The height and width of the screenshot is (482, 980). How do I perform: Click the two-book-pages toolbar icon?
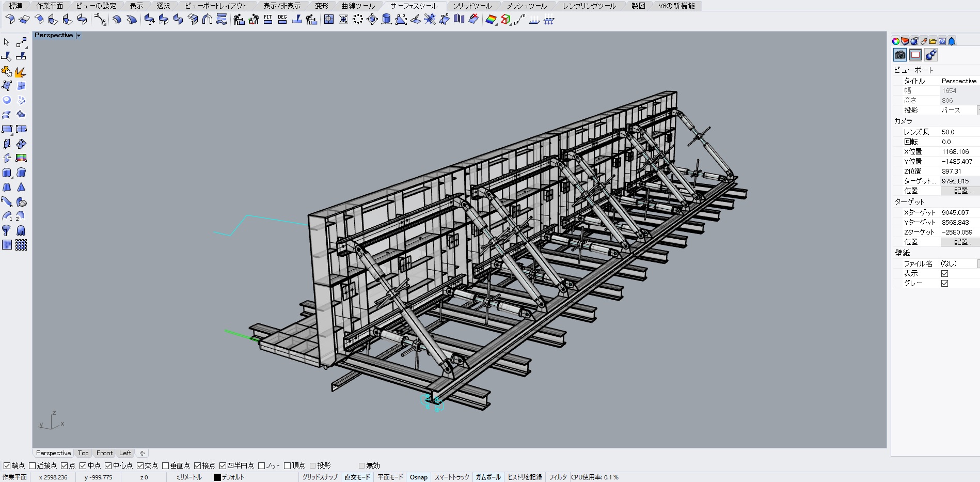pos(459,20)
